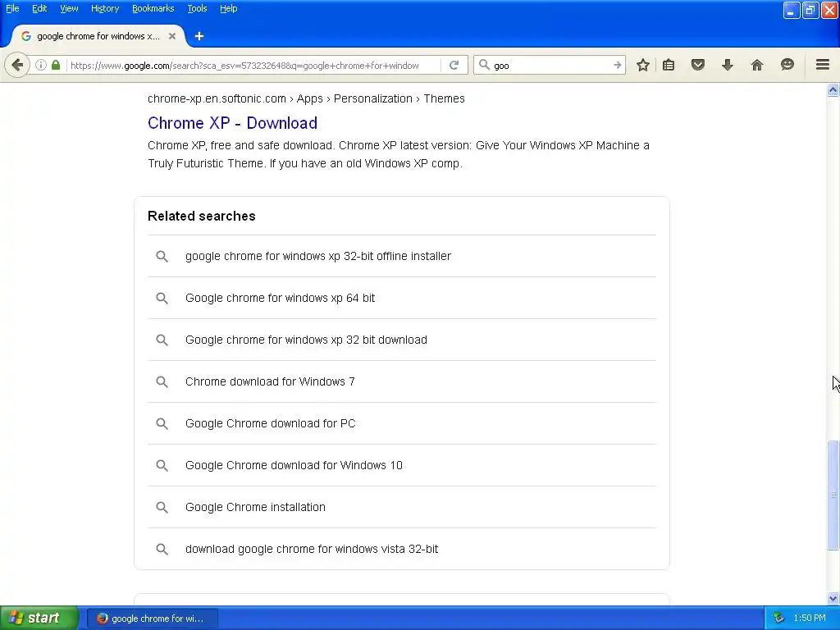Open the Chrome XP - Download result

(232, 123)
